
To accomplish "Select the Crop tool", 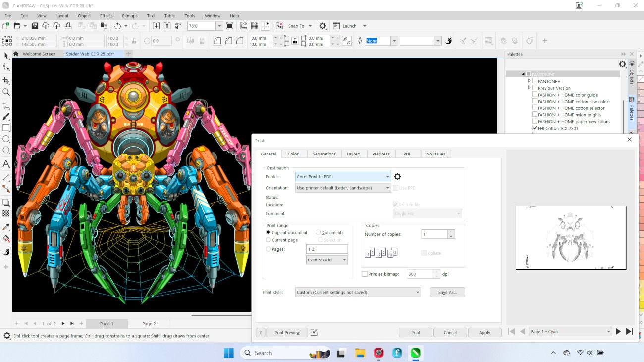I will [6, 80].
